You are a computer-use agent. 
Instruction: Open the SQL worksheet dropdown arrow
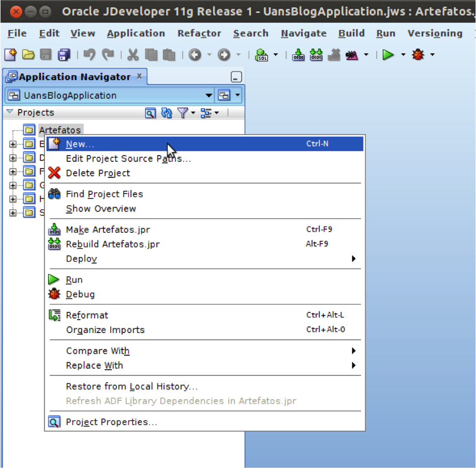point(276,55)
